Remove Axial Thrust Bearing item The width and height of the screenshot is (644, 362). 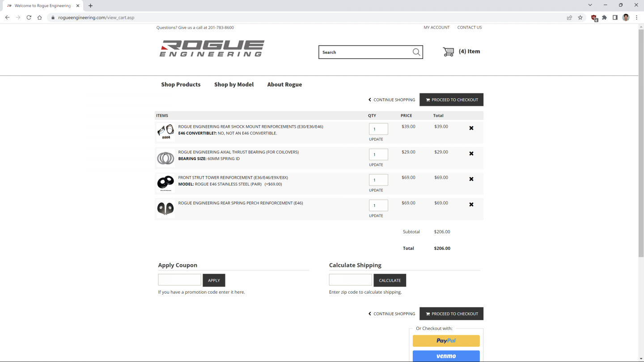tap(471, 154)
